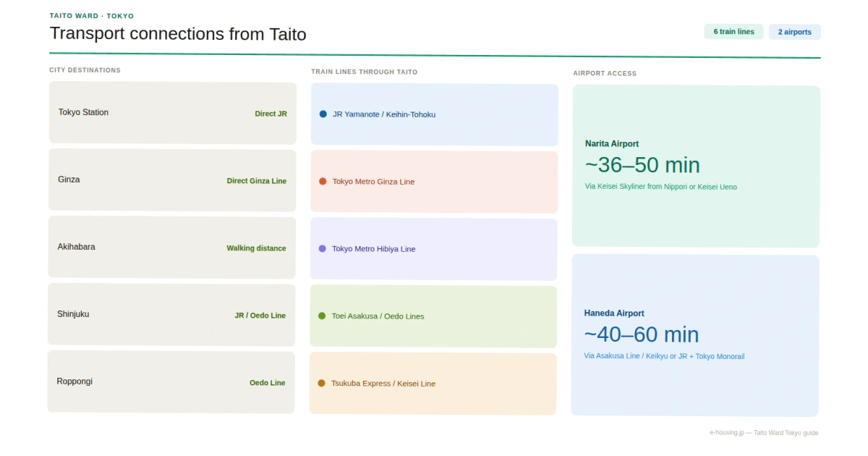Click the 'CITY DESTINATIONS' column header
868x456 pixels.
pos(85,70)
